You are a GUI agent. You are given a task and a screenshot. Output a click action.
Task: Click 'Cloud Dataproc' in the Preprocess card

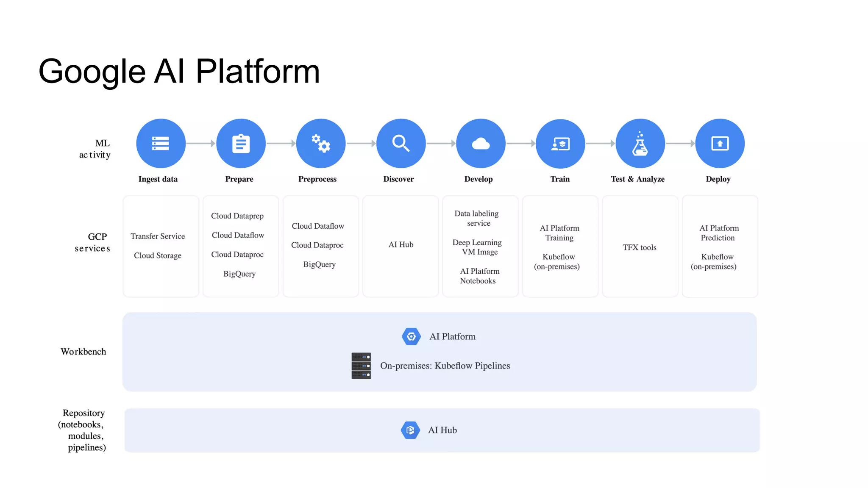click(x=317, y=245)
